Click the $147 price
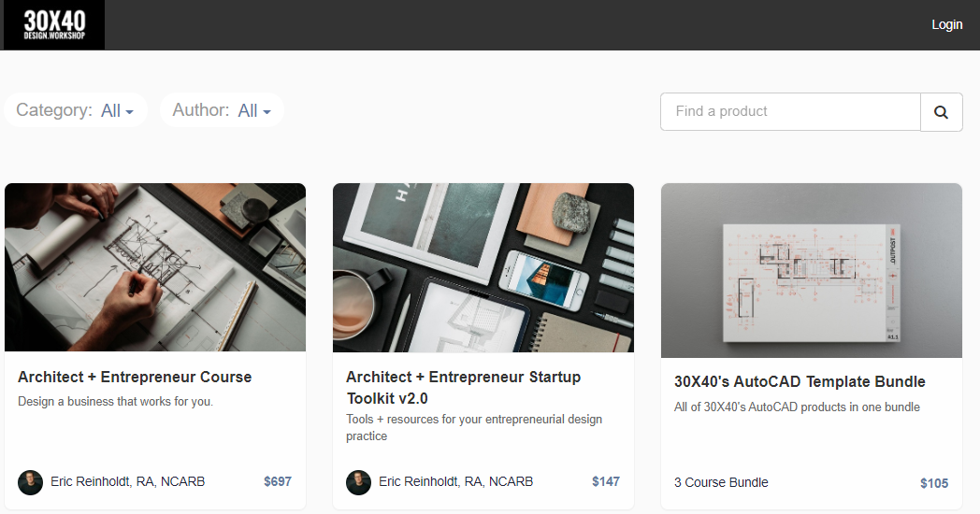The height and width of the screenshot is (514, 980). coord(606,481)
